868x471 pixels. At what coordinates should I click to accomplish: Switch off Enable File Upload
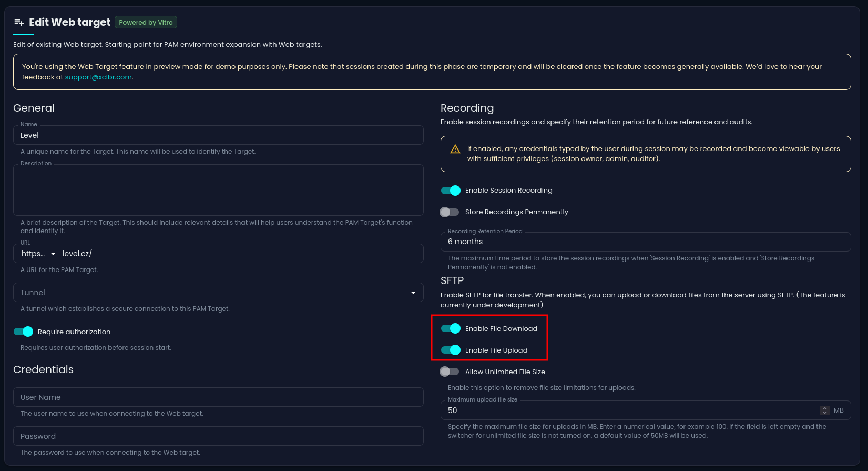click(x=451, y=350)
